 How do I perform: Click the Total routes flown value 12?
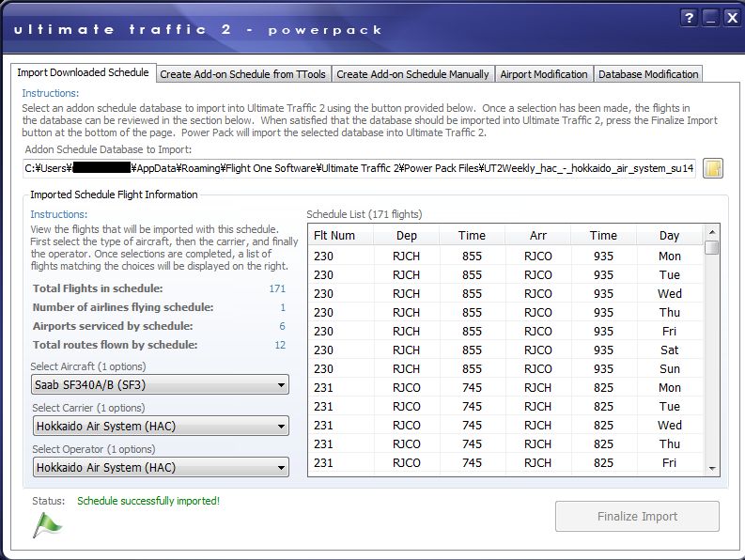tap(280, 345)
